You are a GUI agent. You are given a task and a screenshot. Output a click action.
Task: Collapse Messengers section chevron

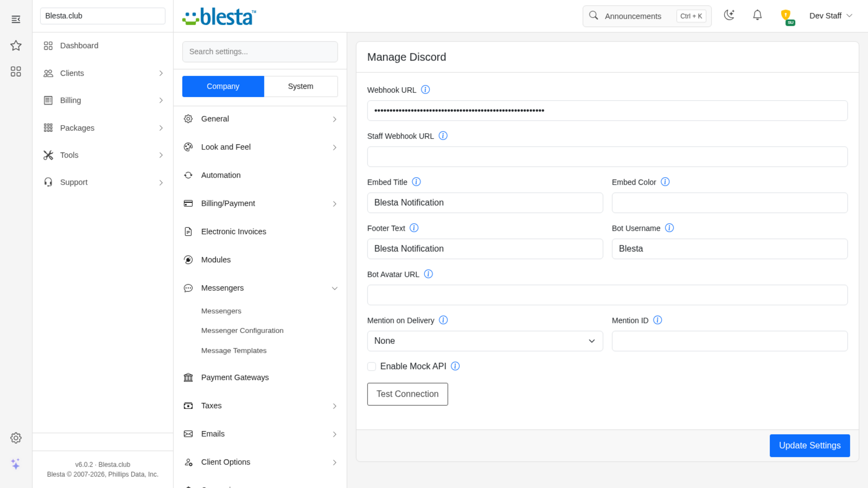(335, 288)
